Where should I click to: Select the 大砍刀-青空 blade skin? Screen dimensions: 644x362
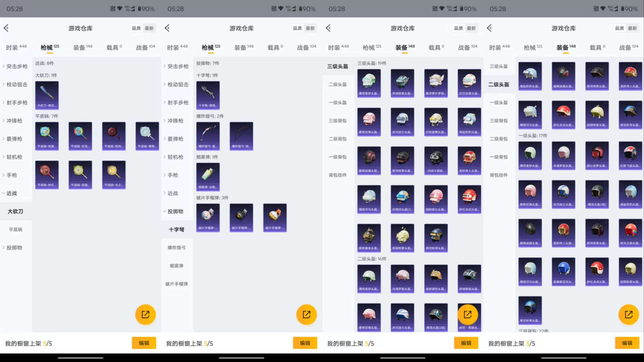tap(47, 95)
